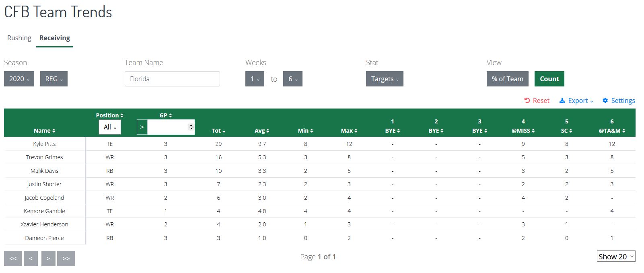Sort by the Avg column
The width and height of the screenshot is (644, 273).
coord(262,131)
